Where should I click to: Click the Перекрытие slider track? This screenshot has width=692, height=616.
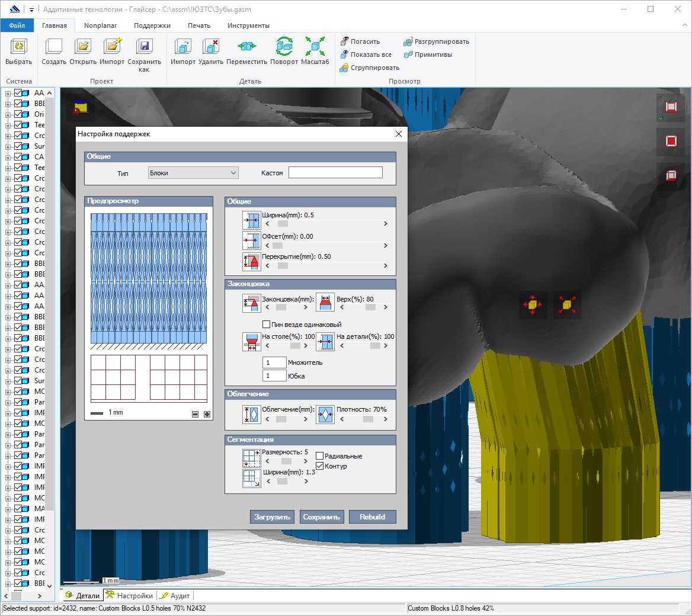pyautogui.click(x=332, y=266)
